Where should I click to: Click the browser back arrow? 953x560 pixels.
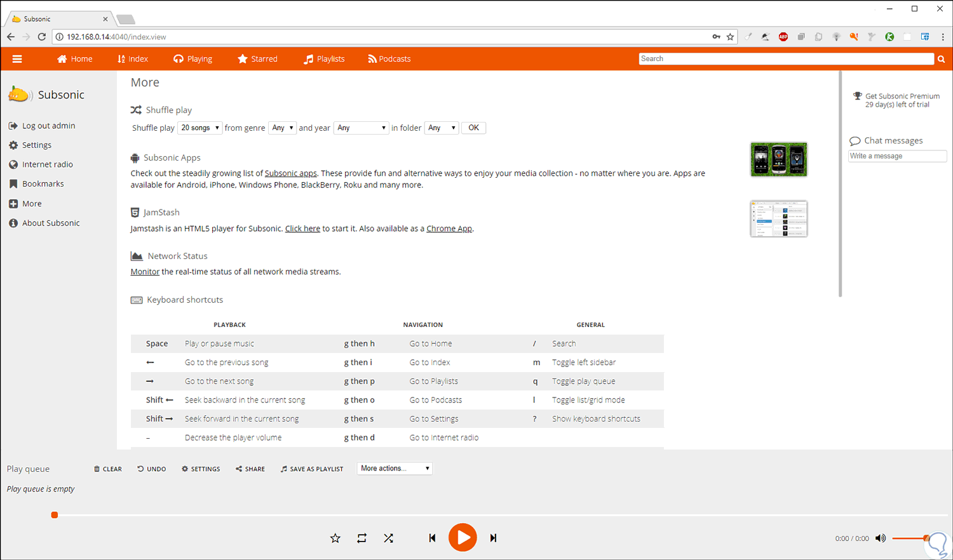[x=11, y=37]
